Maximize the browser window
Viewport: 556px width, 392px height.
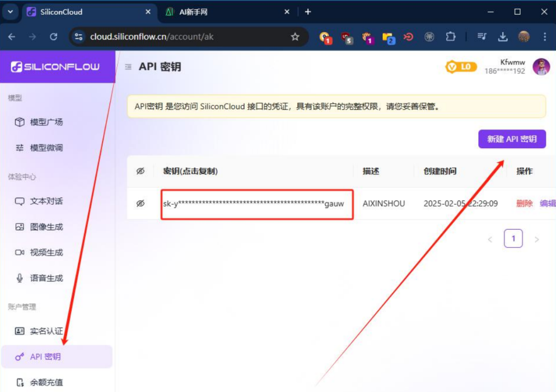pos(517,12)
